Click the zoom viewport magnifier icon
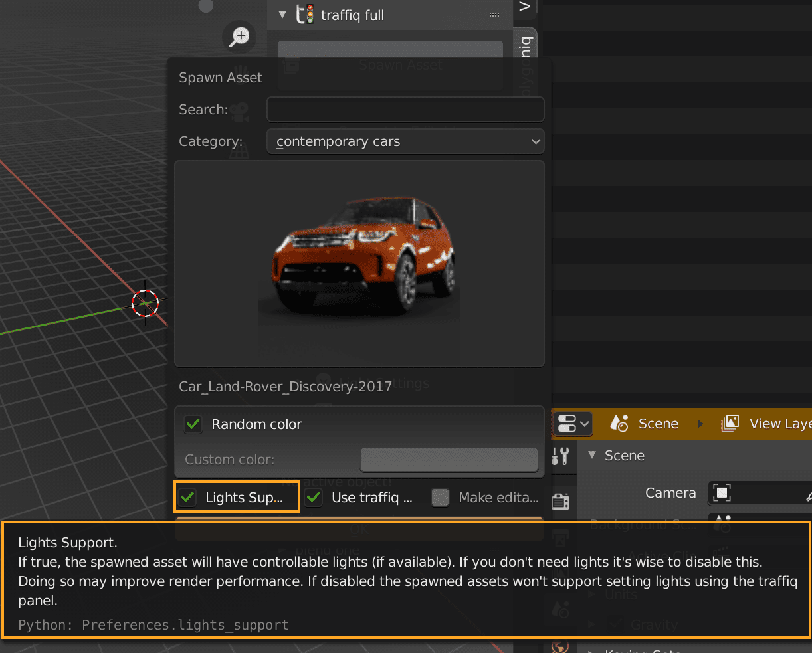This screenshot has height=653, width=812. click(239, 37)
